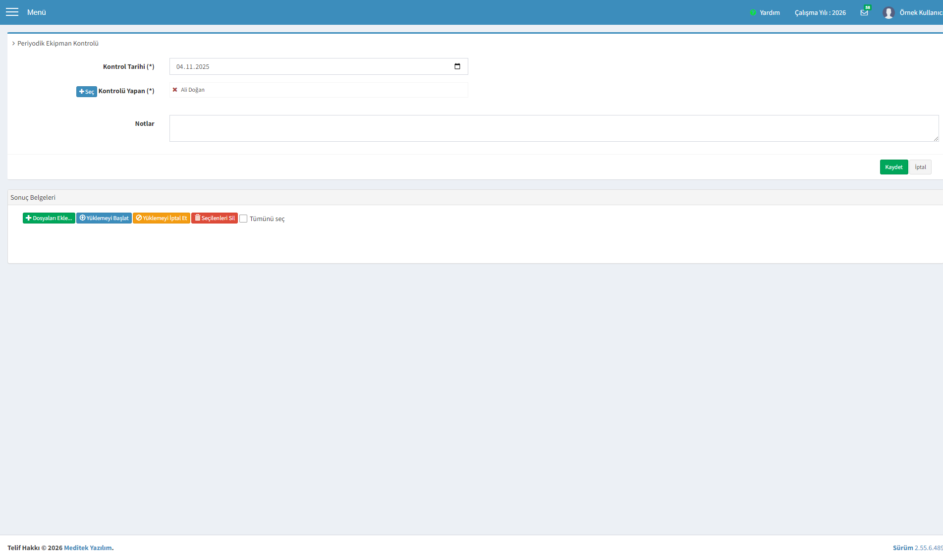Click Seçilenleri Sil trash button
This screenshot has height=560, width=943.
(x=215, y=218)
